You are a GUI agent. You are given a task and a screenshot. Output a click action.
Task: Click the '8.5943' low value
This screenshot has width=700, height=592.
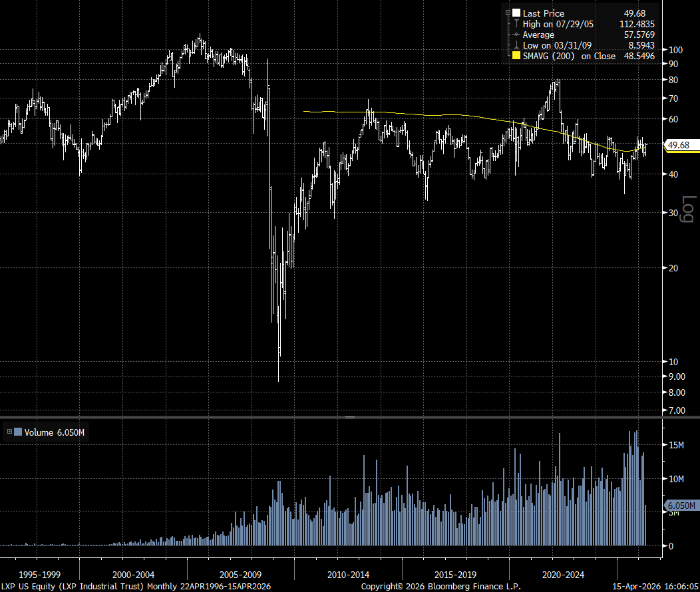point(641,45)
